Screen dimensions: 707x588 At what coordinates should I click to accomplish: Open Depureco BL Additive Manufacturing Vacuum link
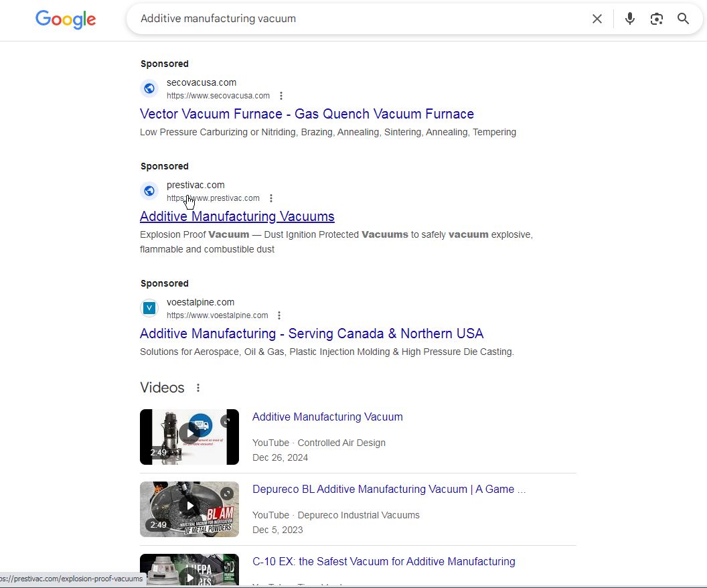tap(389, 490)
